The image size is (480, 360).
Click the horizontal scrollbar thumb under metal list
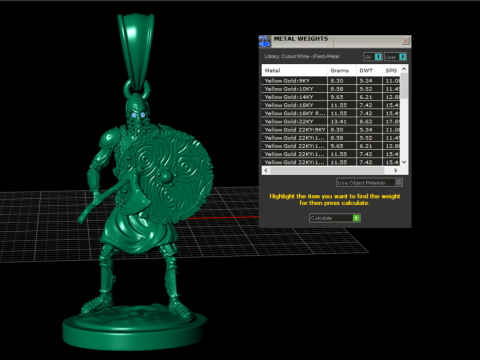coord(327,170)
